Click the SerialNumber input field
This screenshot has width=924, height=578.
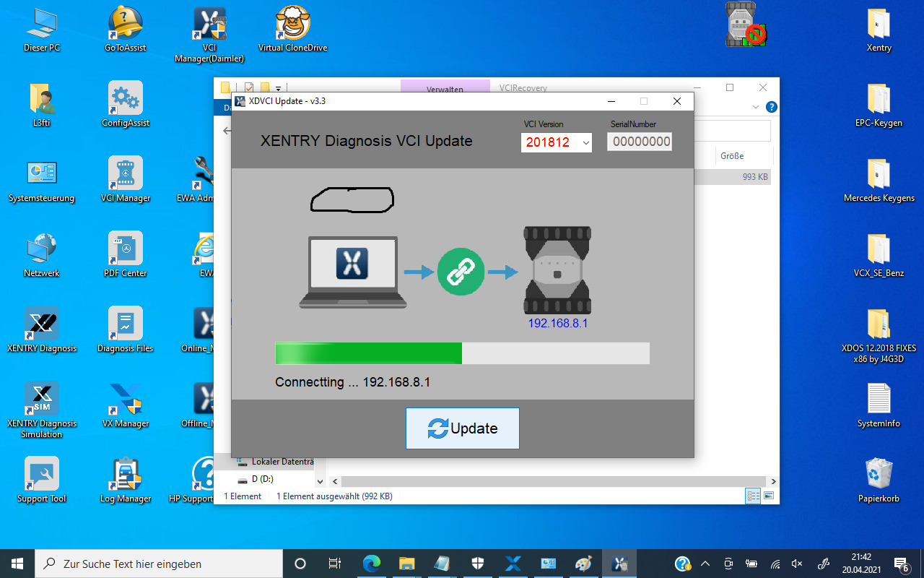pos(640,142)
